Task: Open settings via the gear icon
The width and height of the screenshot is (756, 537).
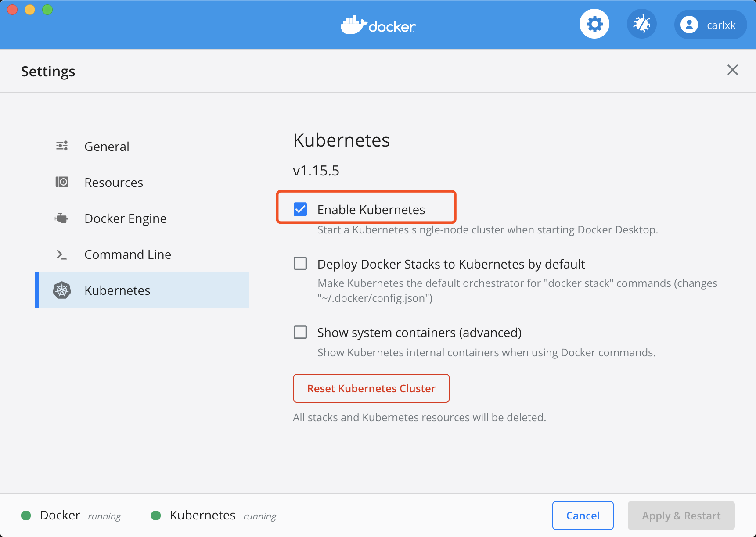Action: (594, 24)
